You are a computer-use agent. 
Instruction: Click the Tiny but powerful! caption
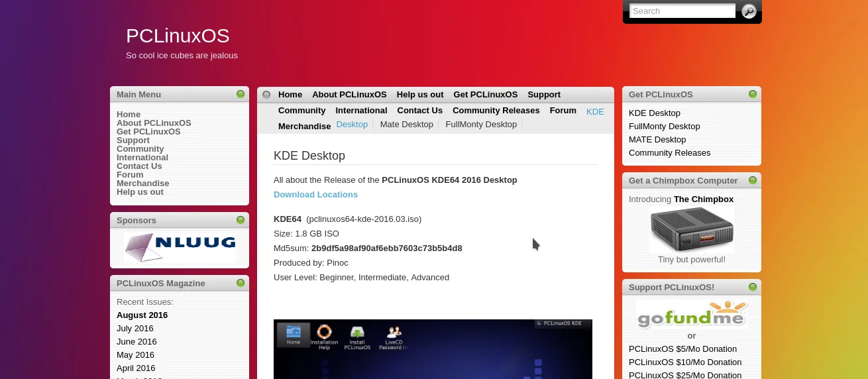pyautogui.click(x=692, y=259)
